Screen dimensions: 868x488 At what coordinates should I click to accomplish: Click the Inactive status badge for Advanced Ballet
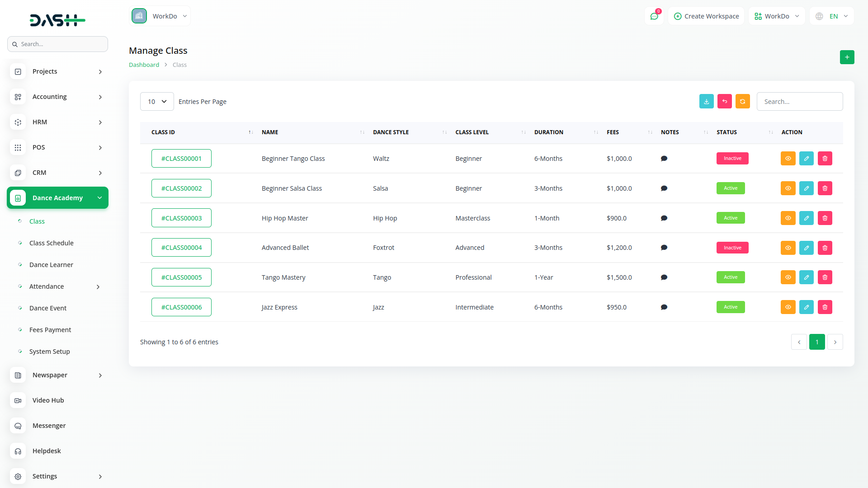(732, 248)
